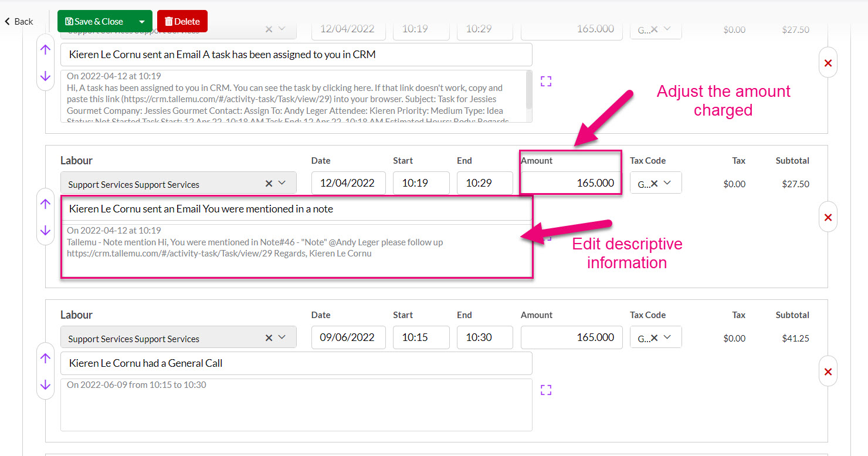Click the End time field showing 10:30

(484, 337)
